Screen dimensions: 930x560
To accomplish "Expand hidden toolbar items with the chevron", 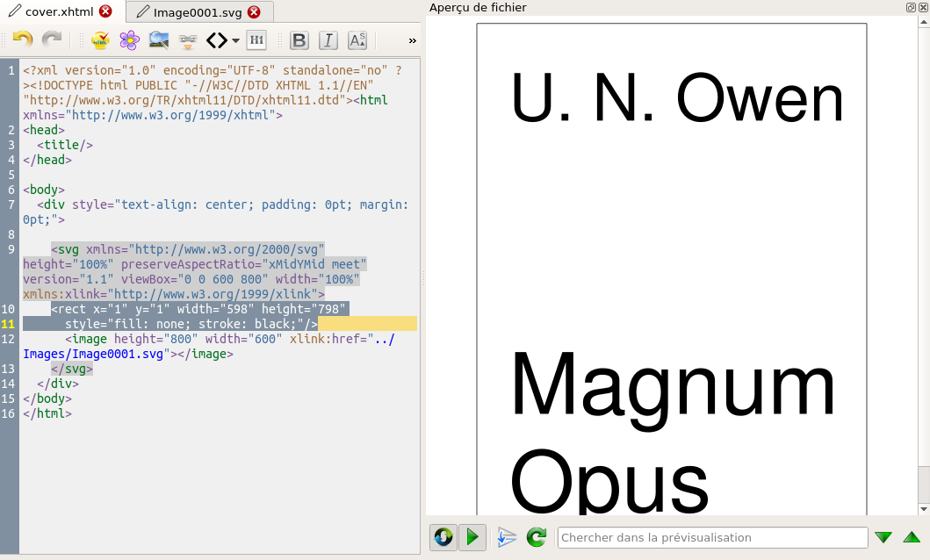I will pyautogui.click(x=412, y=41).
